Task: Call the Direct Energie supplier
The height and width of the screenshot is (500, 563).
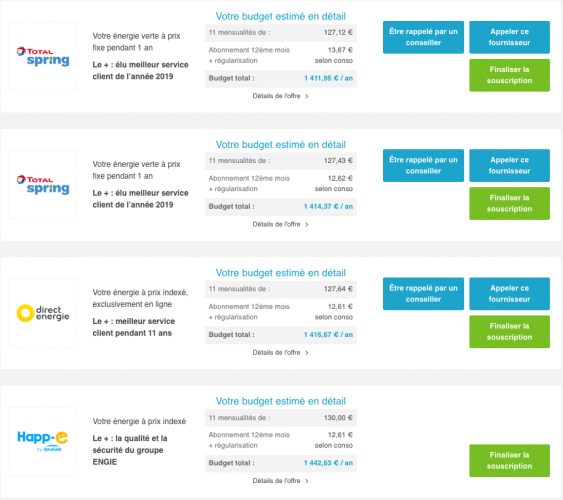Action: (509, 294)
